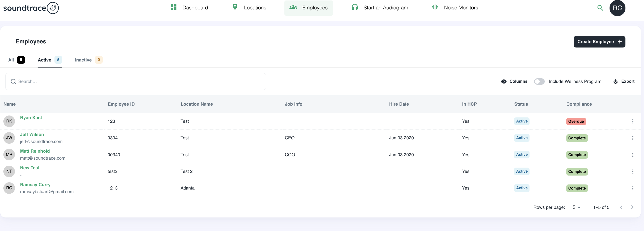Open the search magnifier icon in header

(600, 8)
